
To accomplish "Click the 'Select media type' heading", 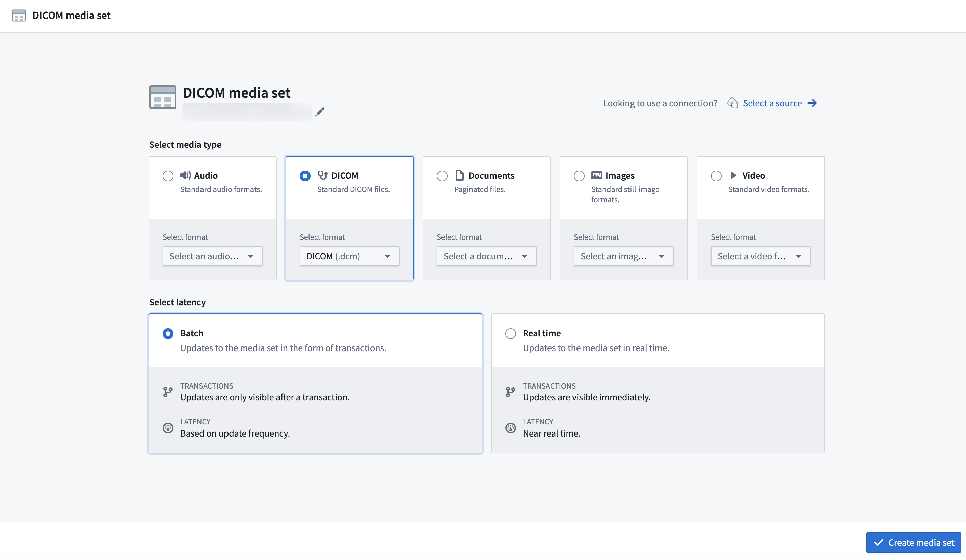I will tap(185, 144).
